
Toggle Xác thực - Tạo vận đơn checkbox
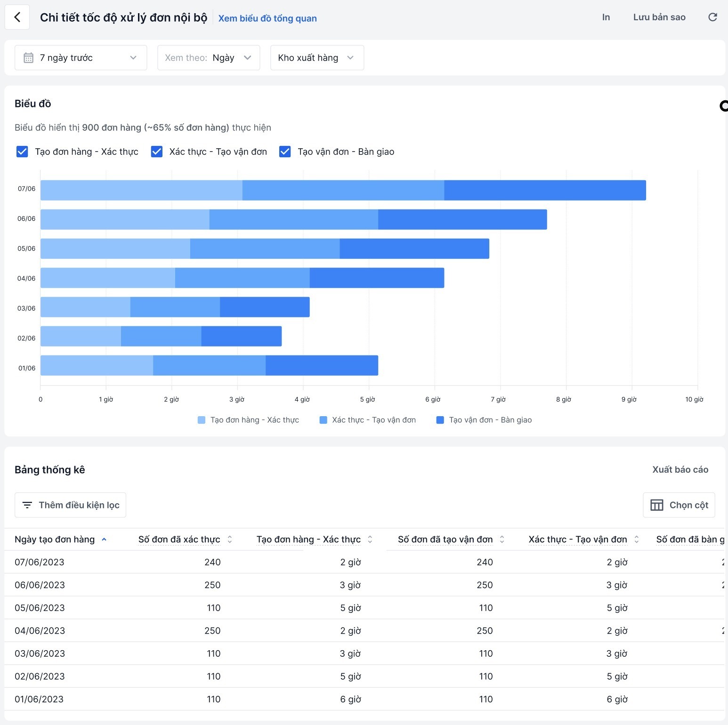(156, 152)
